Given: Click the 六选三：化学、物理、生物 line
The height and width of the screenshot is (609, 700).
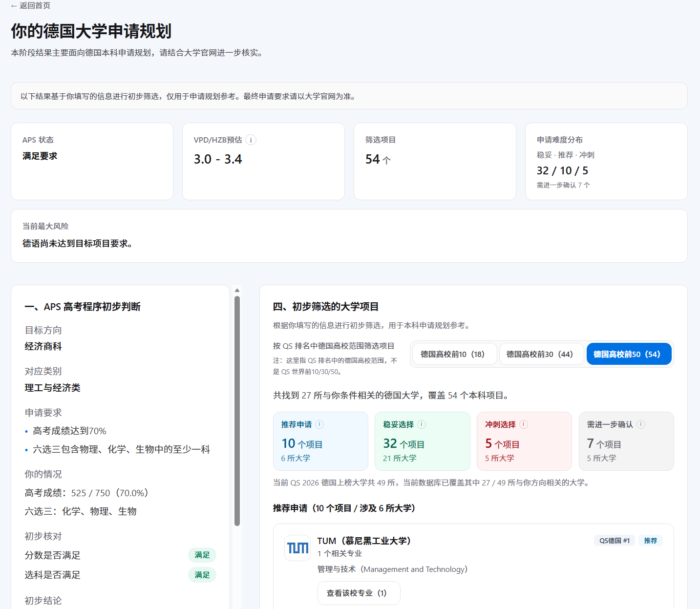Looking at the screenshot, I should pos(81,511).
